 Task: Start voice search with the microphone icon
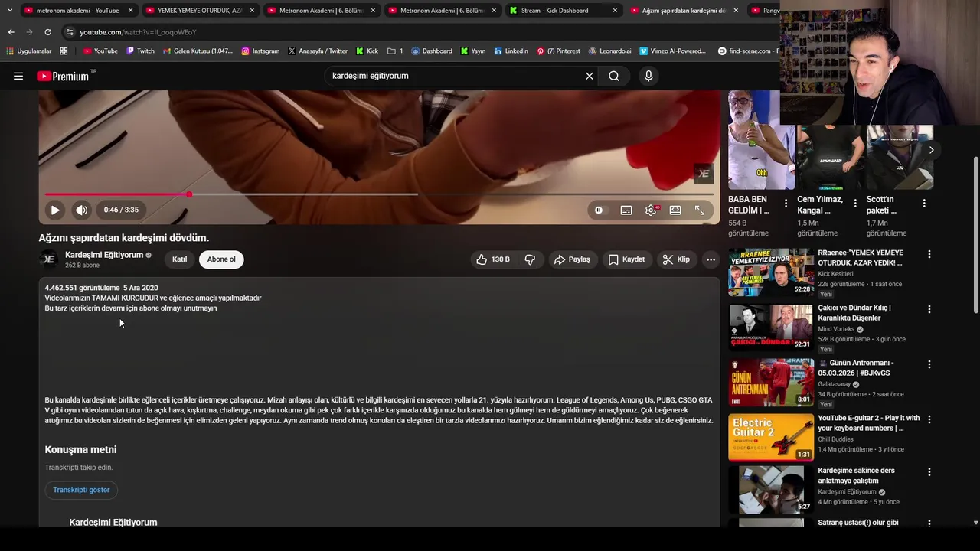tap(648, 76)
